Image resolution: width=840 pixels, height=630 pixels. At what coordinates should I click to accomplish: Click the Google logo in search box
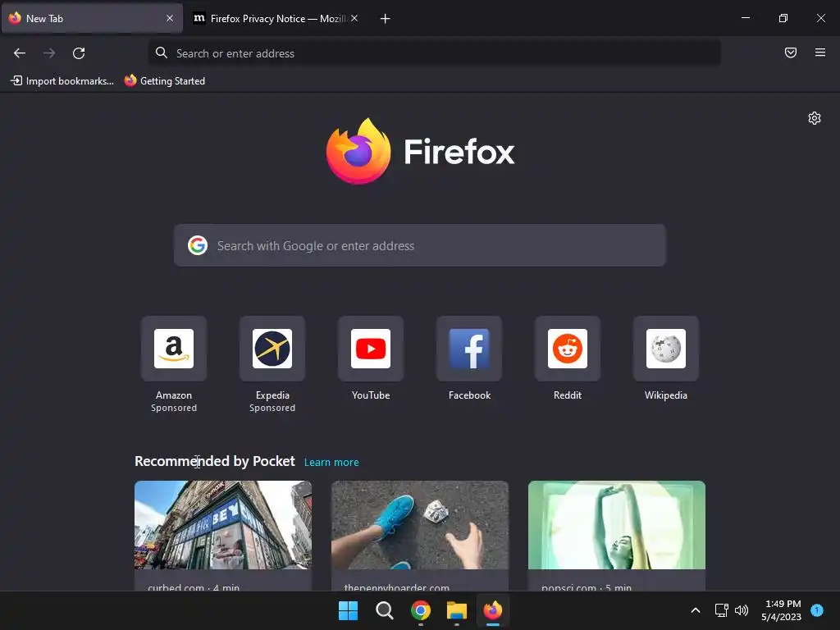[198, 245]
